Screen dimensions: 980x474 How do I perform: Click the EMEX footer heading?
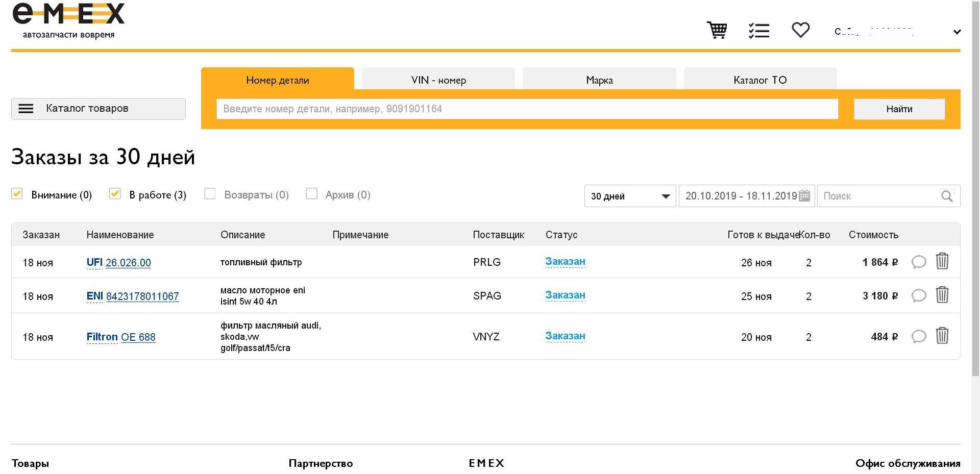pos(486,463)
